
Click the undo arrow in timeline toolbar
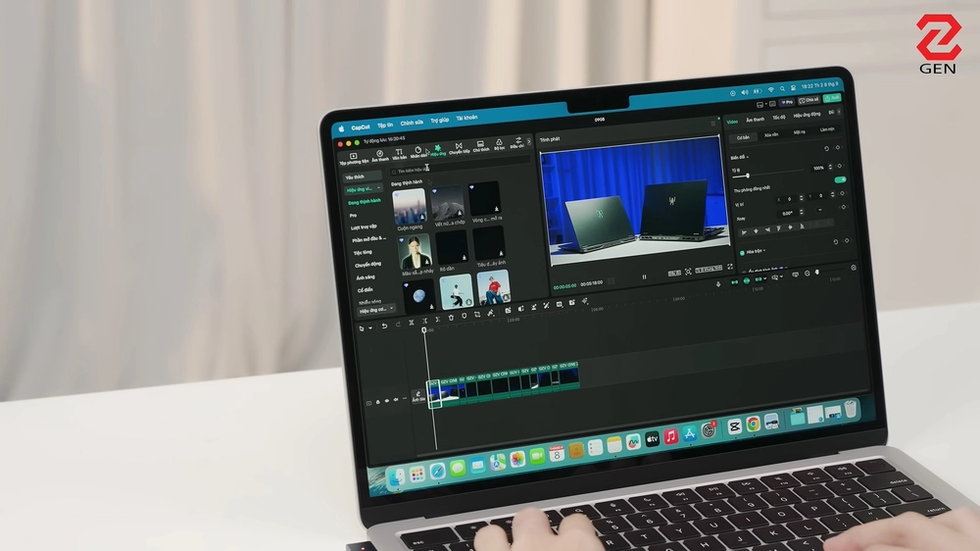384,326
